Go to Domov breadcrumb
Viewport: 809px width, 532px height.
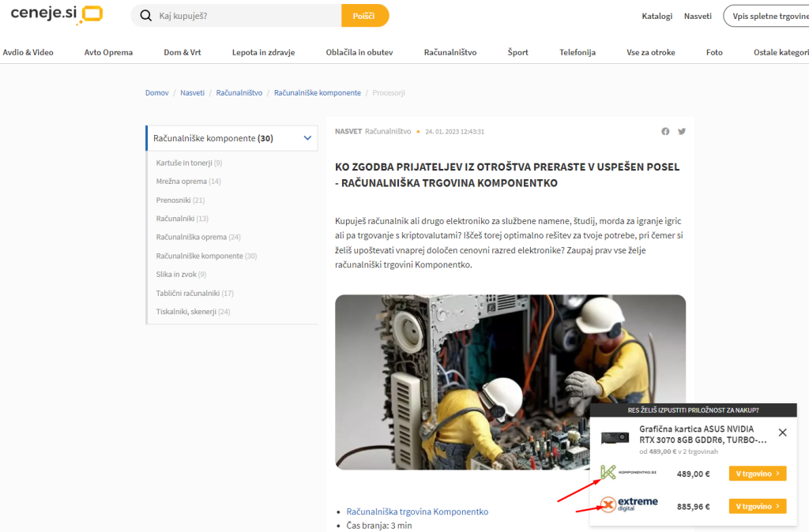[157, 93]
